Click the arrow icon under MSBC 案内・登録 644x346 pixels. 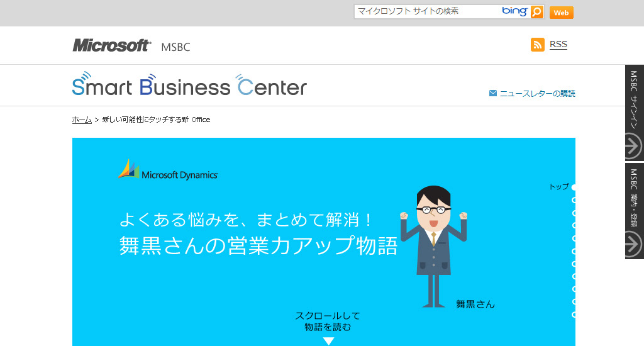pos(633,244)
